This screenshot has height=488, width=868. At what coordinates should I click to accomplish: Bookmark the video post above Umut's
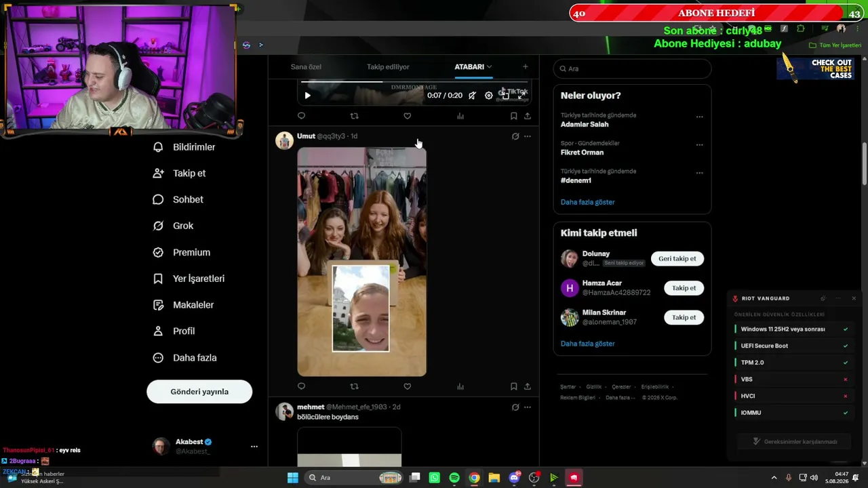pos(513,116)
